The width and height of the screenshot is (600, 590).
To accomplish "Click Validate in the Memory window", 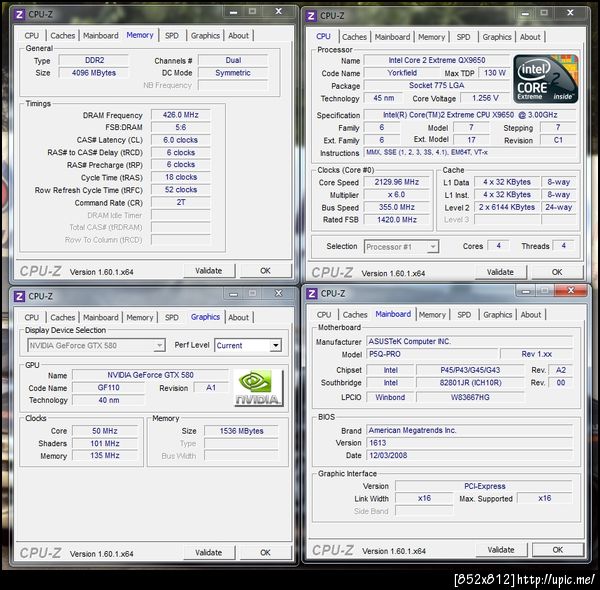I will click(x=209, y=271).
